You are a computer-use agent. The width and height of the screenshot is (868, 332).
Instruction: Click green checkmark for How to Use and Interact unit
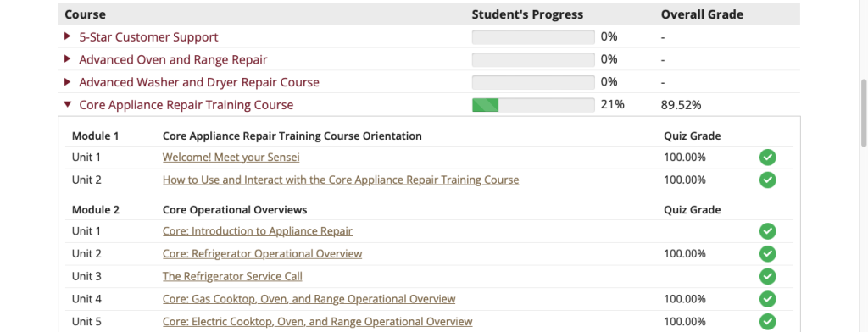click(767, 180)
